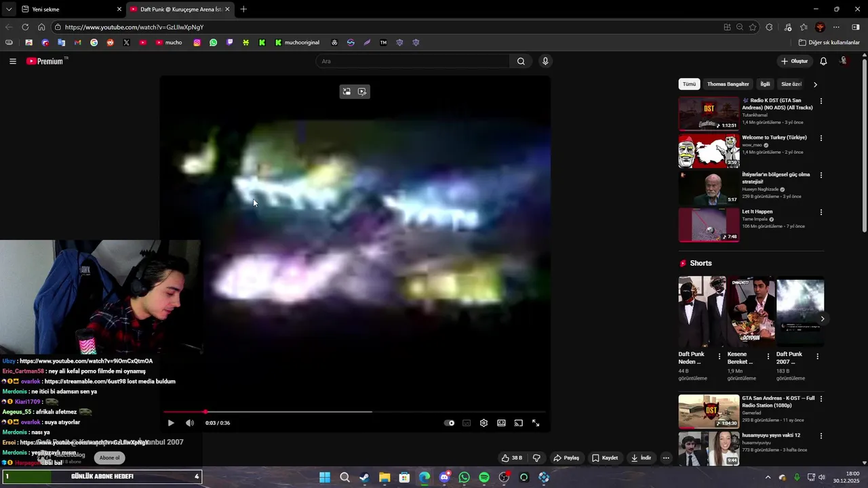Seek on the video progress bar
Image resolution: width=868 pixels, height=488 pixels.
pyautogui.click(x=355, y=411)
